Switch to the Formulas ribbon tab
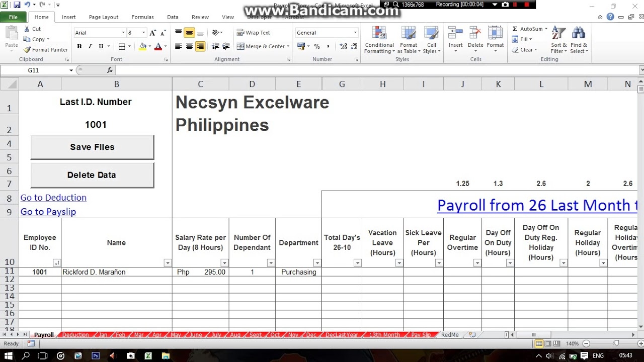The width and height of the screenshot is (644, 362). click(x=142, y=17)
